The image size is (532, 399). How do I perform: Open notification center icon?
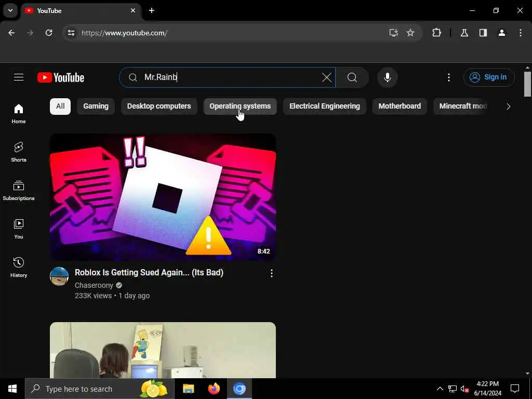tap(515, 389)
